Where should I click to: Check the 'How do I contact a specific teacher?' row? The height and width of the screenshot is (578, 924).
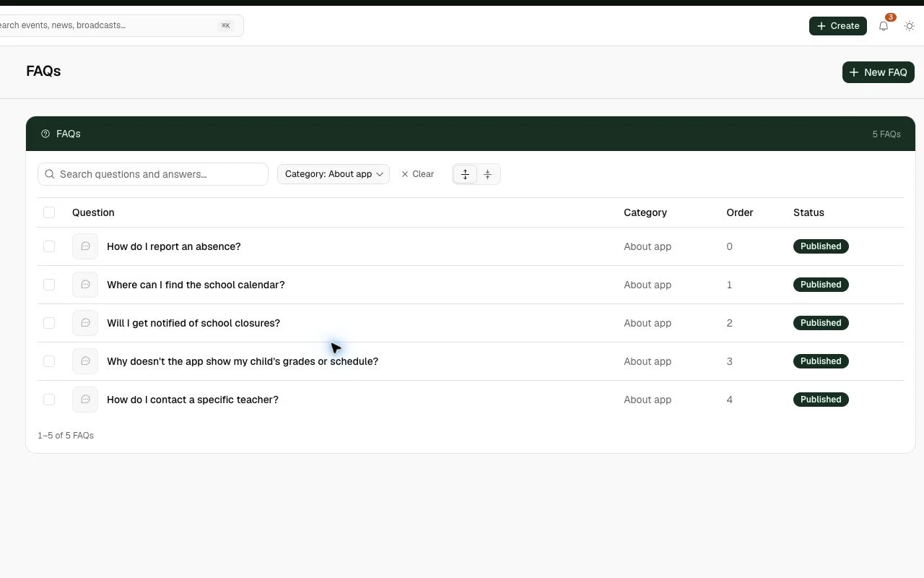49,400
